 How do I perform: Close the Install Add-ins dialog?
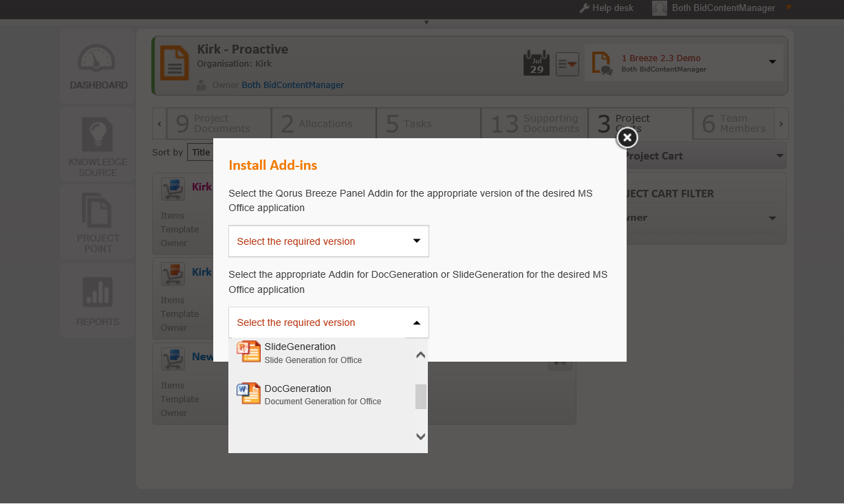pos(626,138)
